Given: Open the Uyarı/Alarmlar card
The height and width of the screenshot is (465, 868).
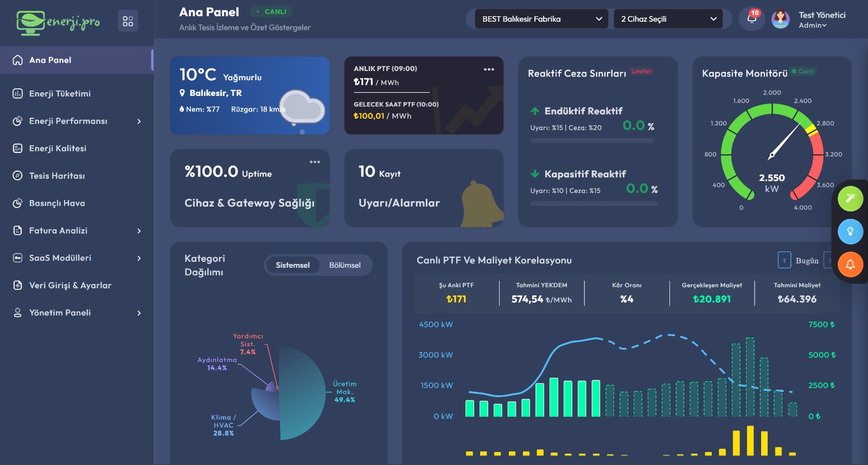Looking at the screenshot, I should [x=423, y=188].
